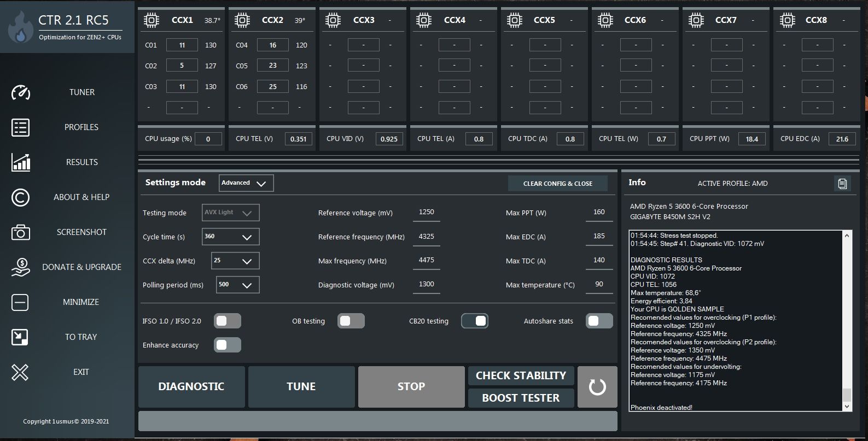This screenshot has width=868, height=441.
Task: Click the Screenshot camera icon
Action: [x=20, y=232]
